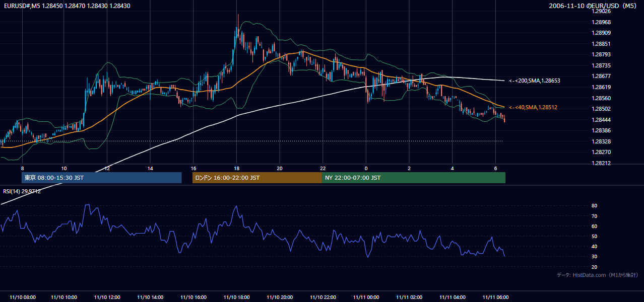Click the 11/11 00:00 time label
This screenshot has width=644, height=302.
366,297
